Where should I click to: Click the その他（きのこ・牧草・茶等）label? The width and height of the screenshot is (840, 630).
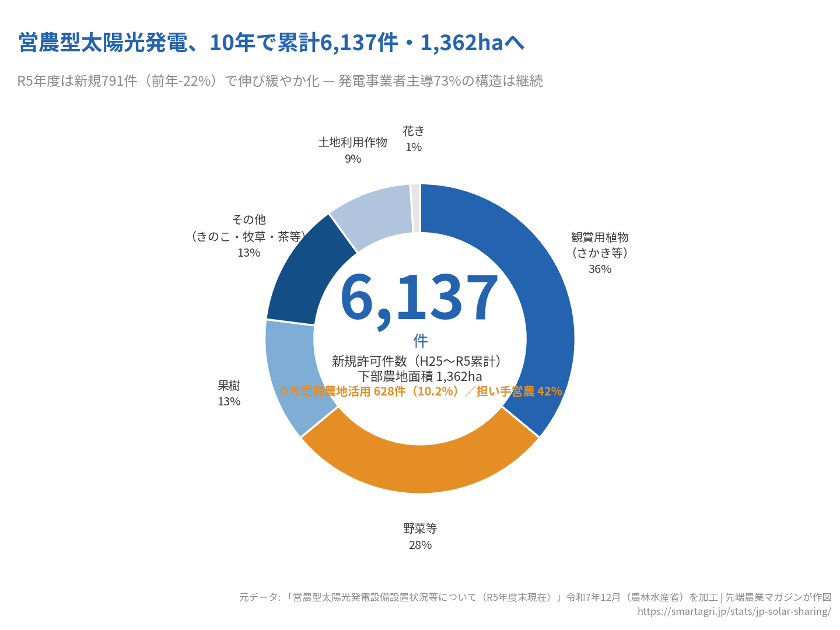[x=249, y=236]
